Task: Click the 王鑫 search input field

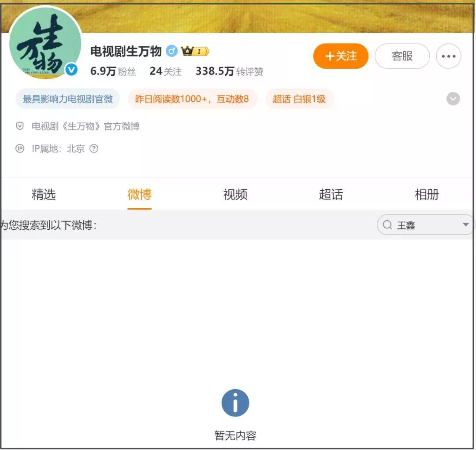Action: point(423,225)
